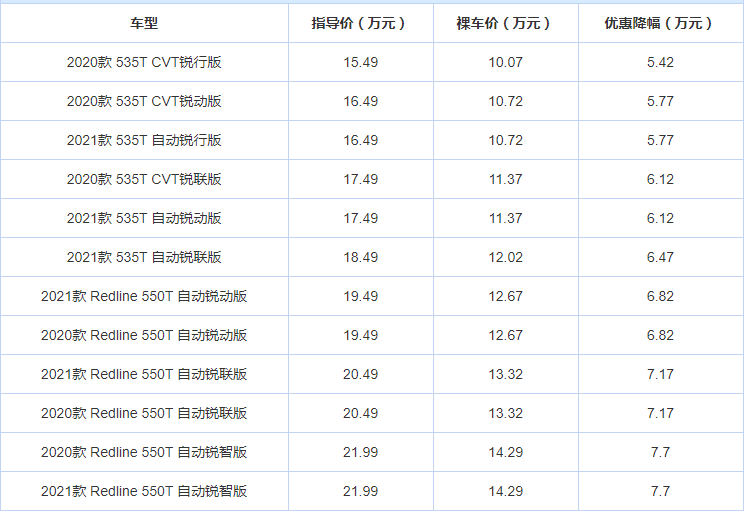The image size is (747, 515).
Task: Select 2021款 Redline 550T 自动锐联版 model
Action: click(144, 374)
